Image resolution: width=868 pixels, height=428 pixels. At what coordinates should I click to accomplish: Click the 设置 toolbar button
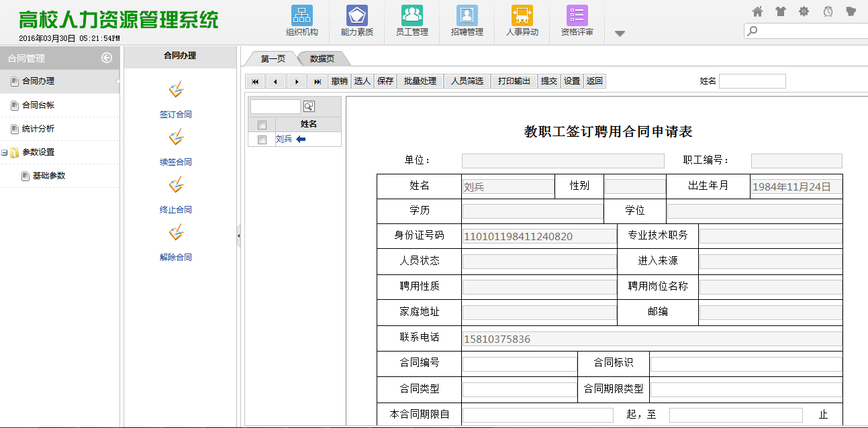pyautogui.click(x=572, y=81)
